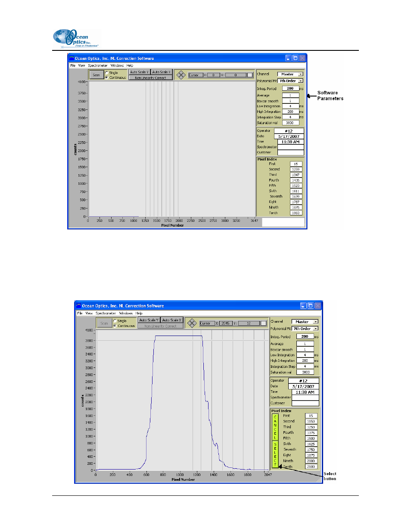The height and width of the screenshot is (532, 411).
Task: Click the cursor diamond icon in lower window
Action: click(192, 323)
